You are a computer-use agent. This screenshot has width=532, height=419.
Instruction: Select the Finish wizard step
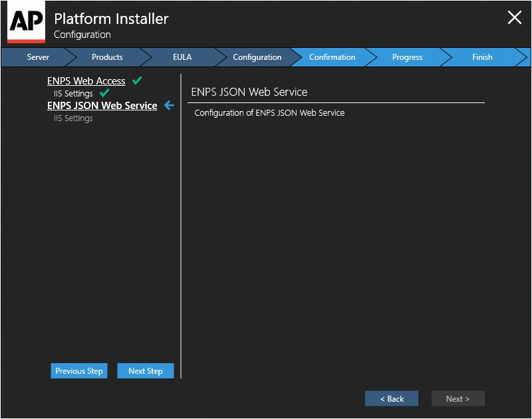click(x=482, y=57)
